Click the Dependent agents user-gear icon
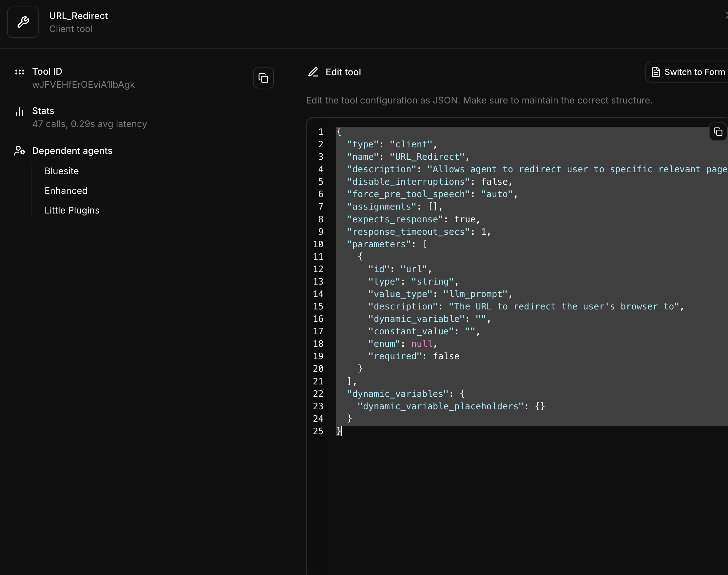The image size is (728, 575). tap(20, 151)
